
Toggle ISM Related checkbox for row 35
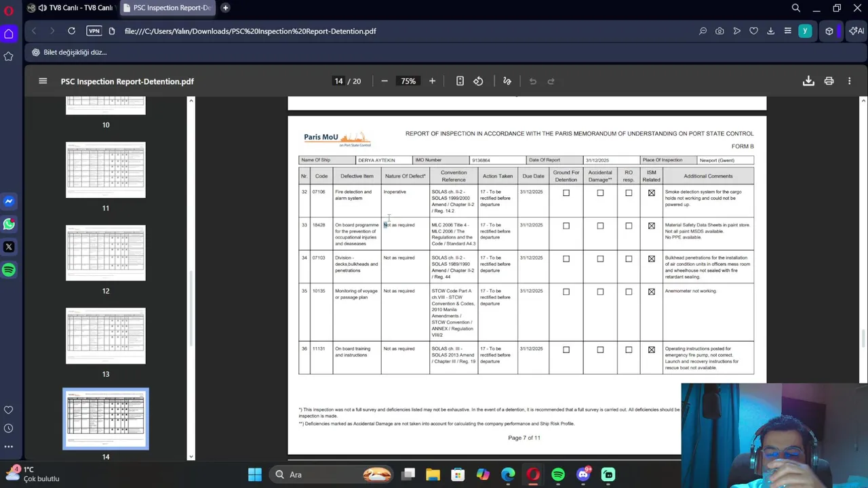point(652,292)
